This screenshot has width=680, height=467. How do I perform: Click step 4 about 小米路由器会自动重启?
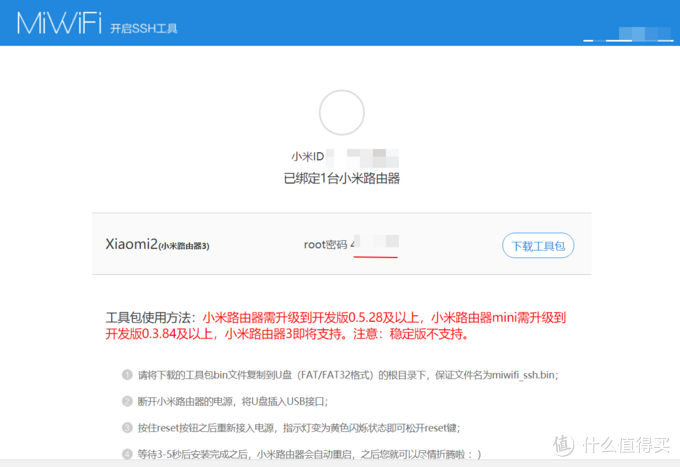tap(309, 454)
